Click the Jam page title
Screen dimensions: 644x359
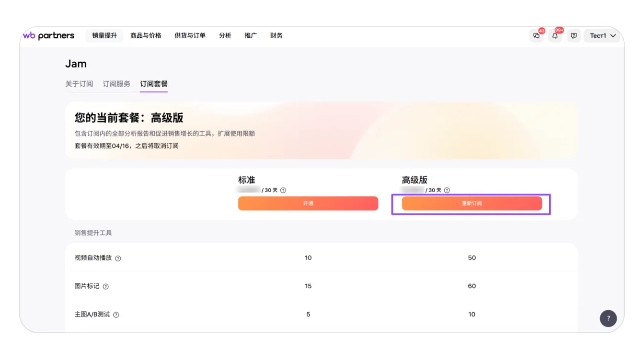(76, 64)
